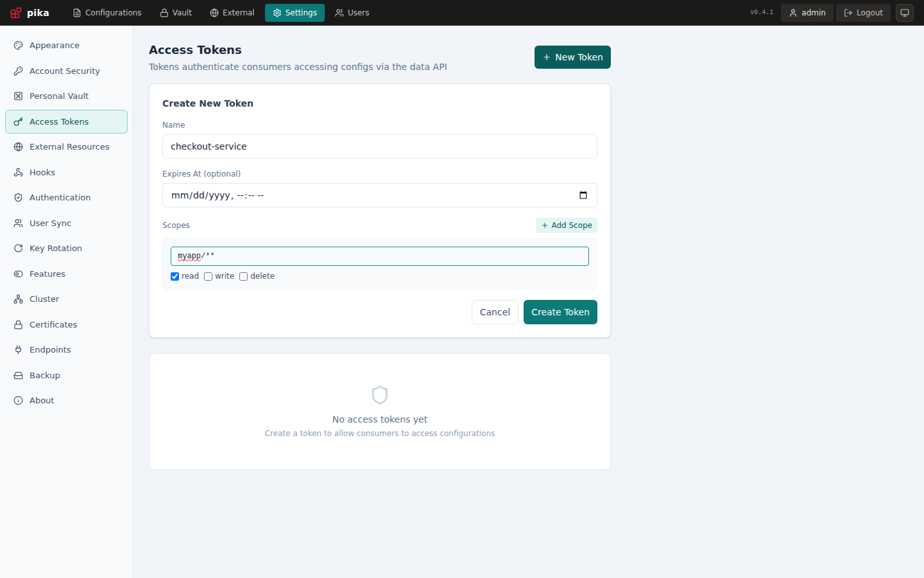Click the Expires At date field

[x=380, y=195]
